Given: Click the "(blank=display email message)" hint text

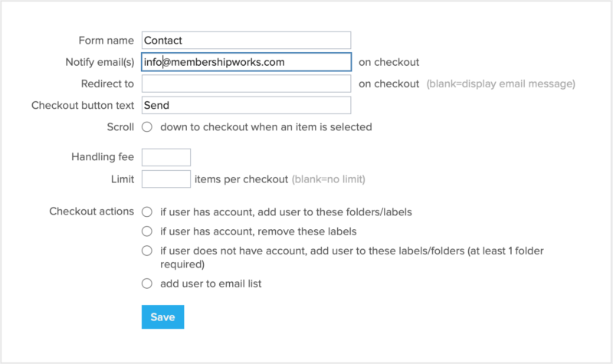Looking at the screenshot, I should coord(500,84).
